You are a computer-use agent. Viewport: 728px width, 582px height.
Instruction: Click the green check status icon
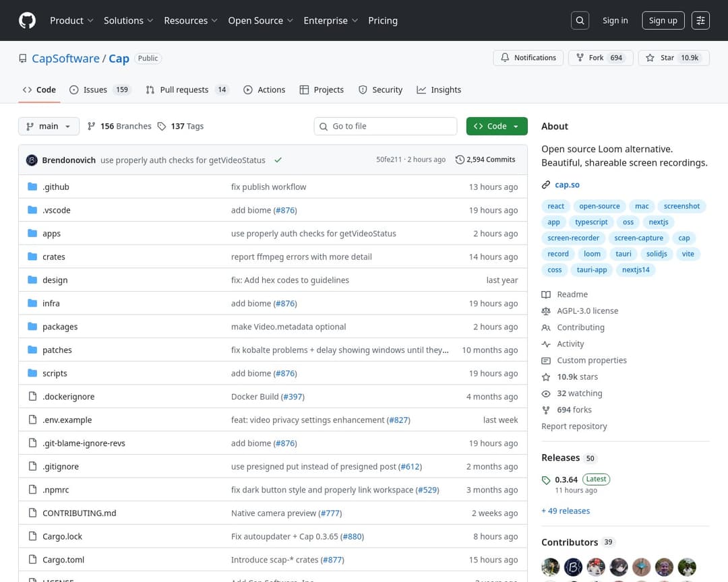[x=278, y=160]
